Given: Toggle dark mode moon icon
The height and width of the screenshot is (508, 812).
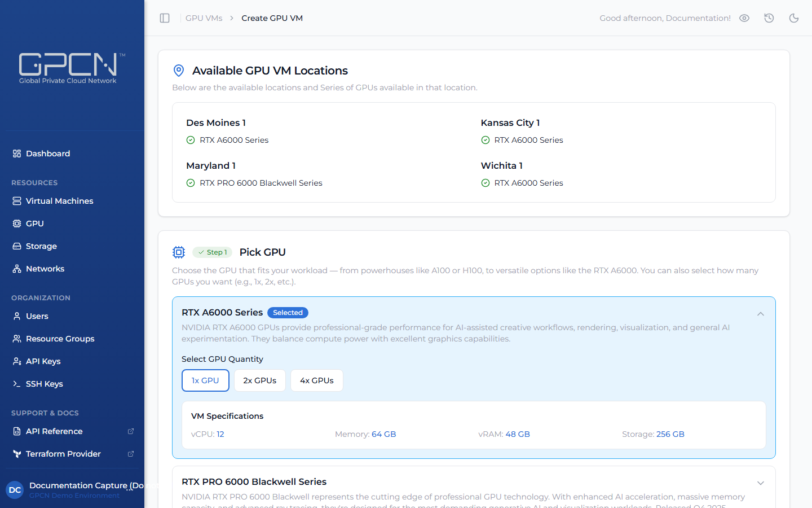Looking at the screenshot, I should (x=794, y=18).
